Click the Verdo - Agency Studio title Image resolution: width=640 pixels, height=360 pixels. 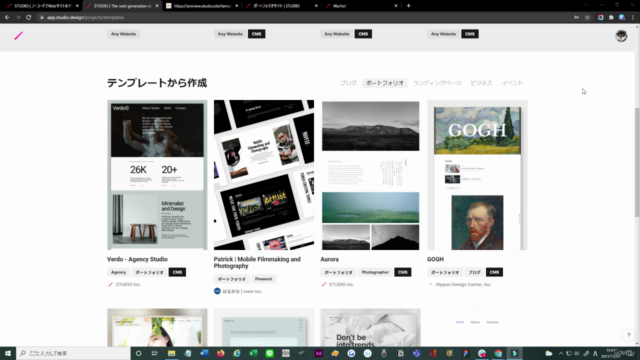(x=137, y=259)
